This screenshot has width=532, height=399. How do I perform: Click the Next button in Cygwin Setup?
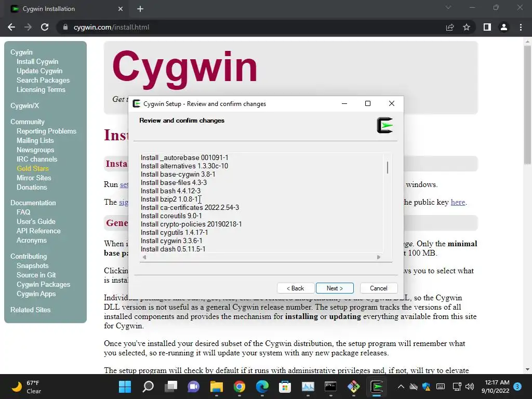[335, 288]
